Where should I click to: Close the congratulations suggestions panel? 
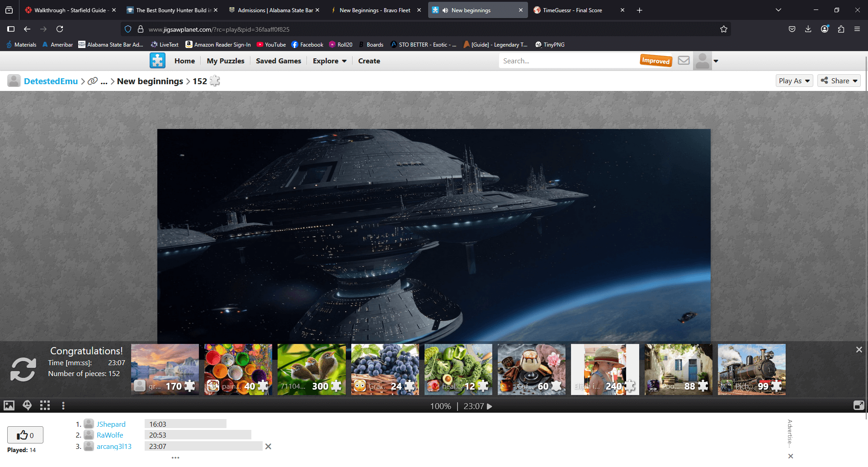tap(859, 349)
